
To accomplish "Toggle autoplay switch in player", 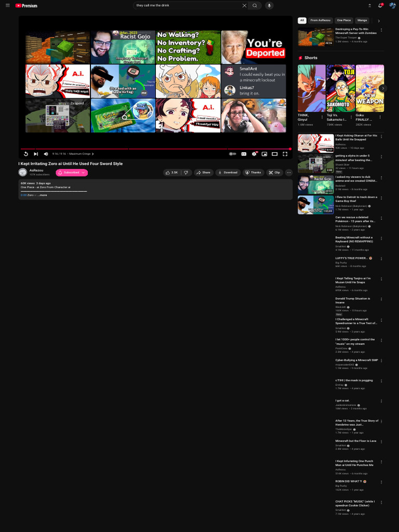I will [232, 154].
